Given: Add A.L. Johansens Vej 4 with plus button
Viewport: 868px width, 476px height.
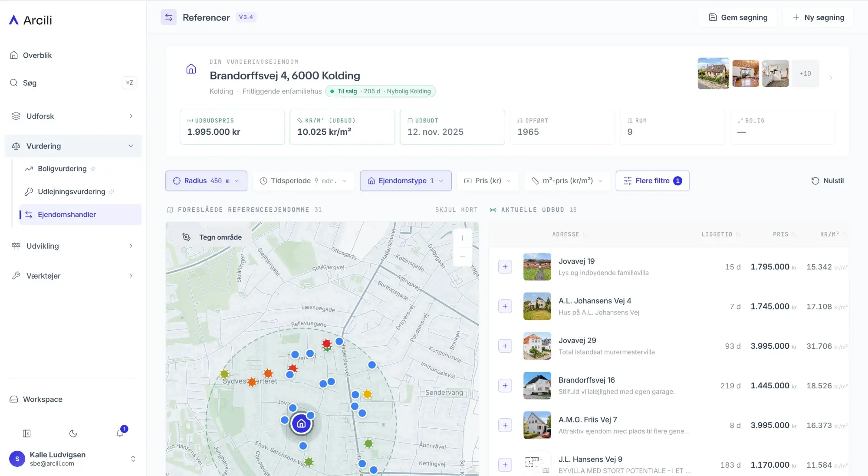Looking at the screenshot, I should (x=505, y=306).
